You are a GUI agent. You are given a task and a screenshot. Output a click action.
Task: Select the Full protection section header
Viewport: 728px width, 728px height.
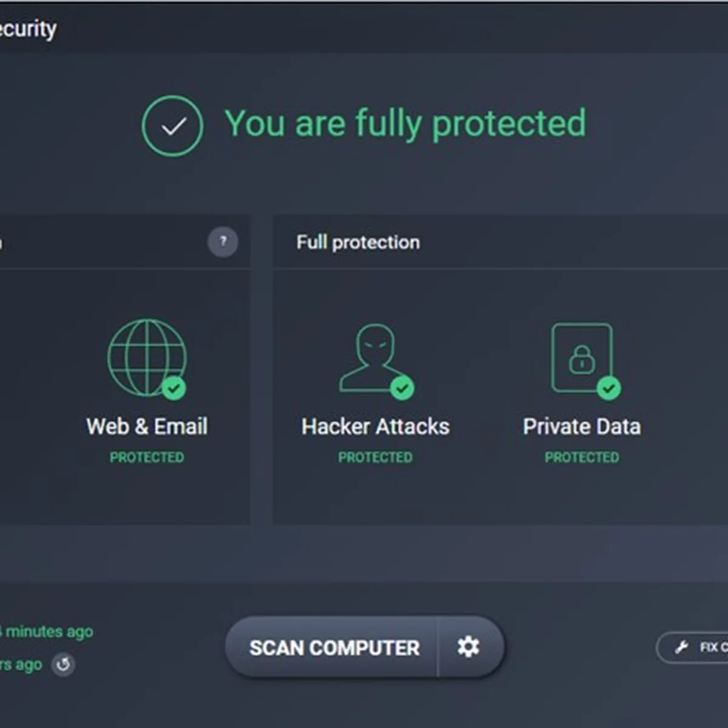click(358, 242)
